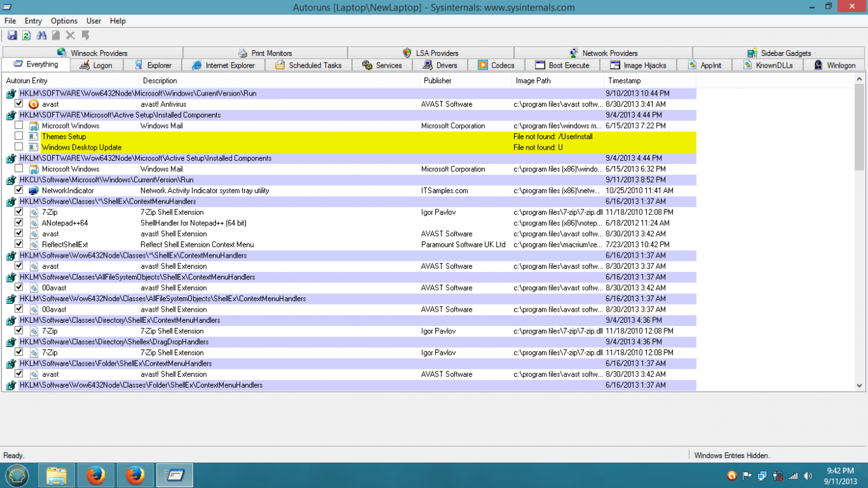Open the File menu
This screenshot has width=868, height=488.
coord(10,21)
